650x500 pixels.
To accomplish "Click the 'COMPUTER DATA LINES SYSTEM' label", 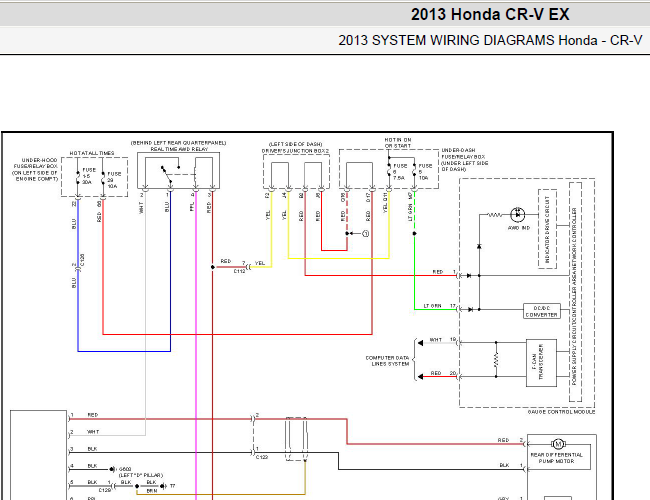I will 387,361.
